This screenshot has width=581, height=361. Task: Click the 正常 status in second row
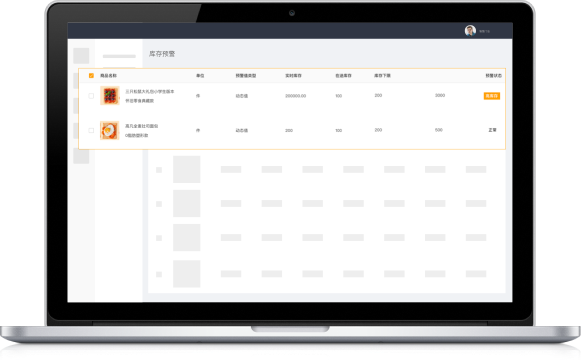[x=492, y=130]
